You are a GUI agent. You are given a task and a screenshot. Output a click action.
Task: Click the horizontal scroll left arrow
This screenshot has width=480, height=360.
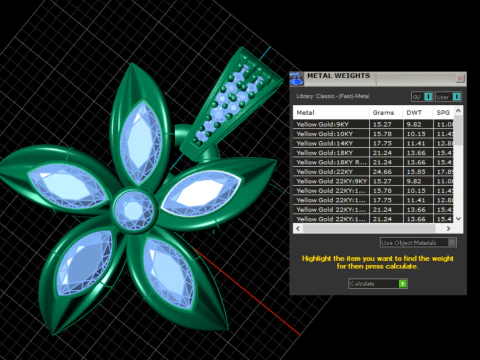298,229
